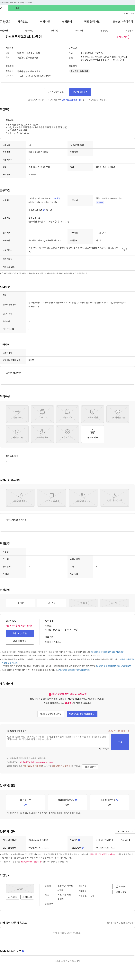Click the 기숙사 welfare icon
The image size is (135, 980).
point(42,414)
